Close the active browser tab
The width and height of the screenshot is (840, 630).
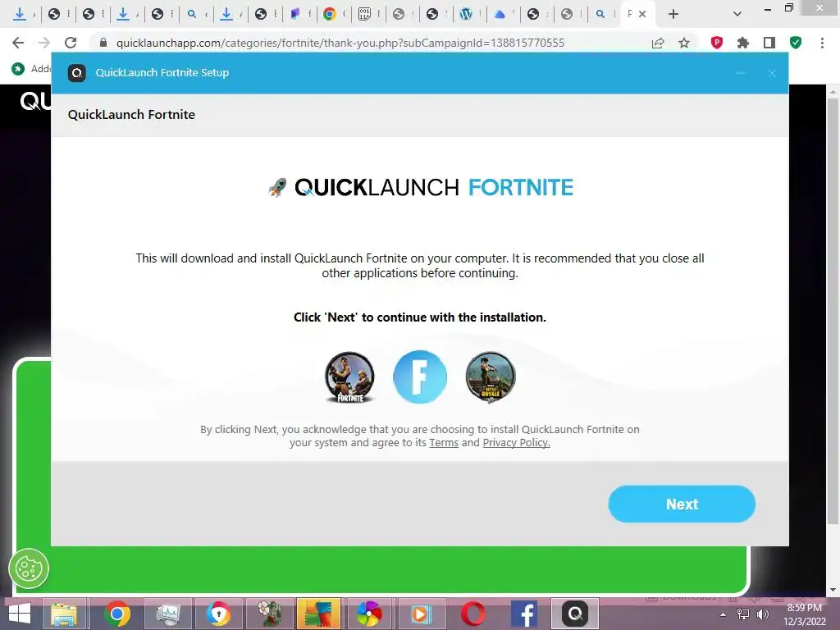pos(642,14)
